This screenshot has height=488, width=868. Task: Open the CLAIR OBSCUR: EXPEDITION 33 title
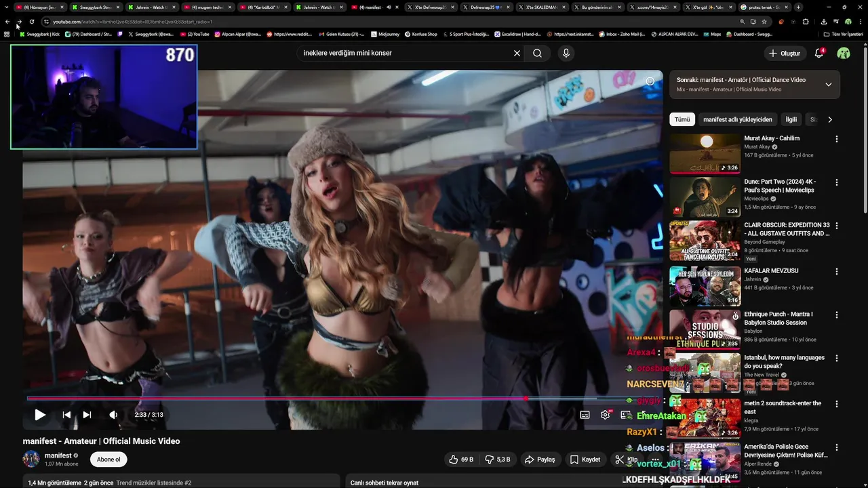(x=787, y=229)
